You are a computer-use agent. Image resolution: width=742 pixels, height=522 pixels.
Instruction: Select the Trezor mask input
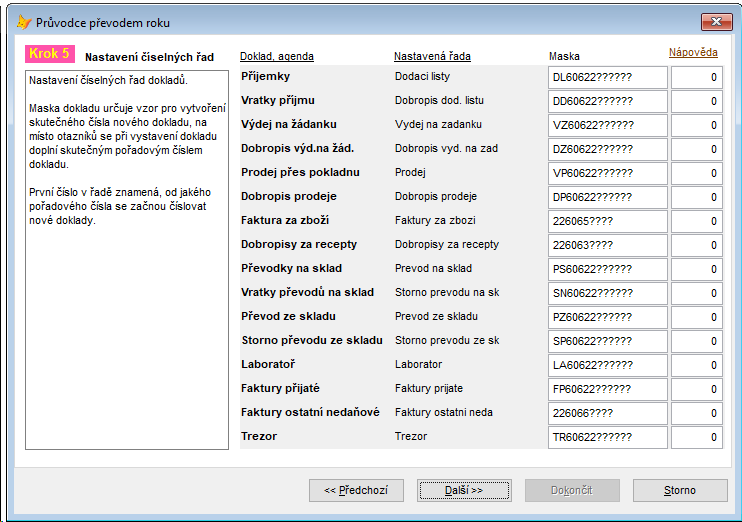click(x=608, y=437)
